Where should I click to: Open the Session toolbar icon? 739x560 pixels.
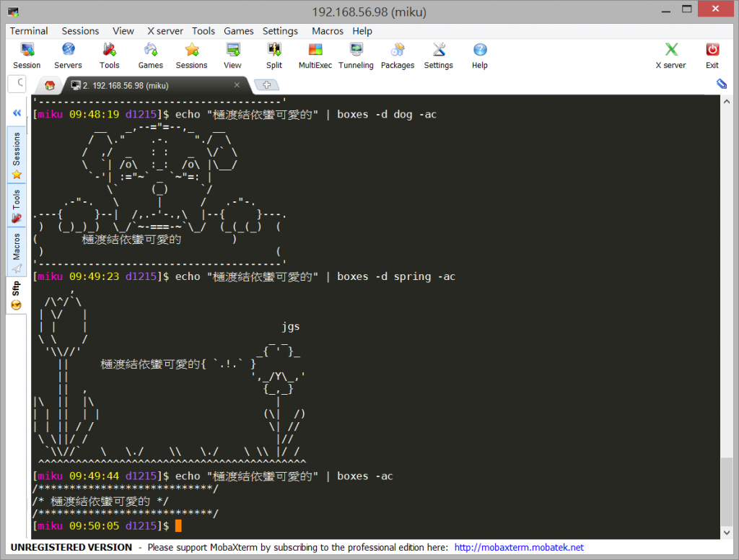(x=27, y=56)
